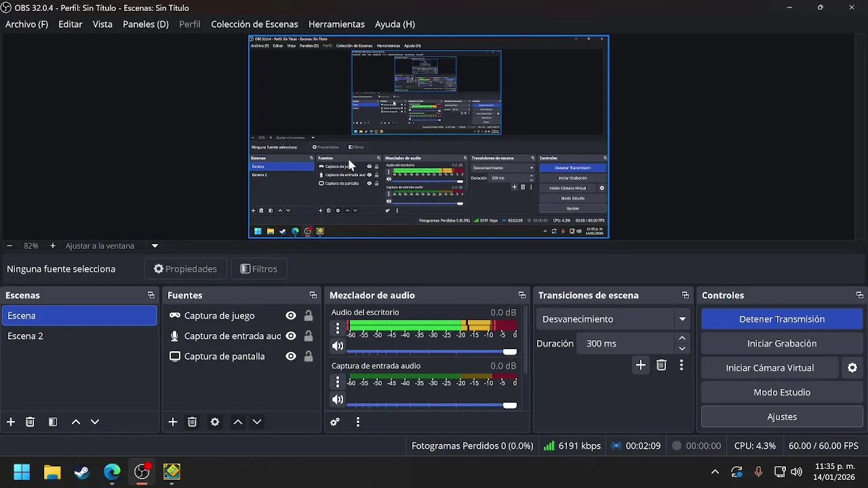Undock the Transiciones de escena panel
The image size is (868, 488).
(686, 296)
